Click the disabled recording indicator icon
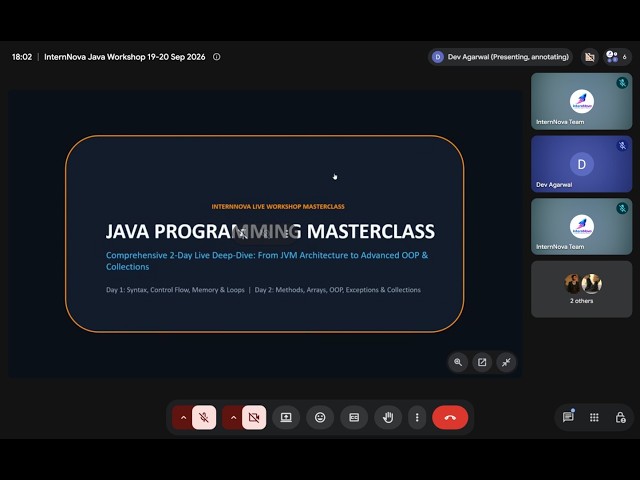 point(589,57)
